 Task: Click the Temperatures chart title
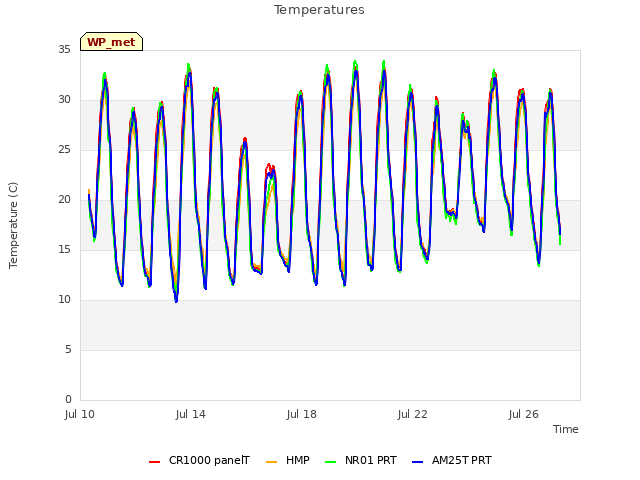click(319, 10)
